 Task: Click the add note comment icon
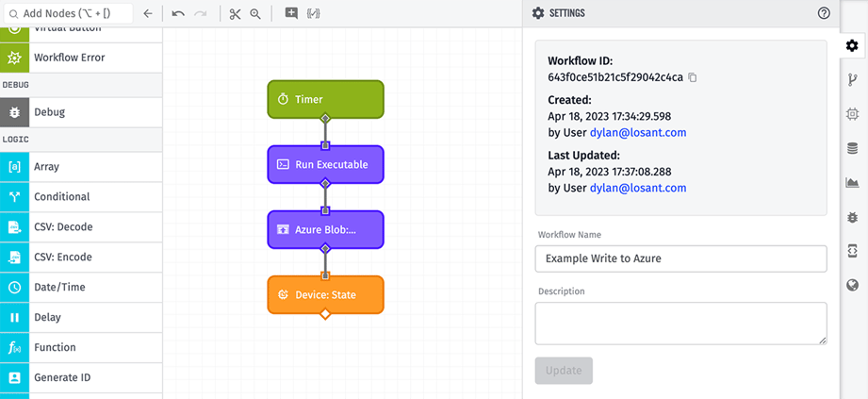(x=291, y=14)
